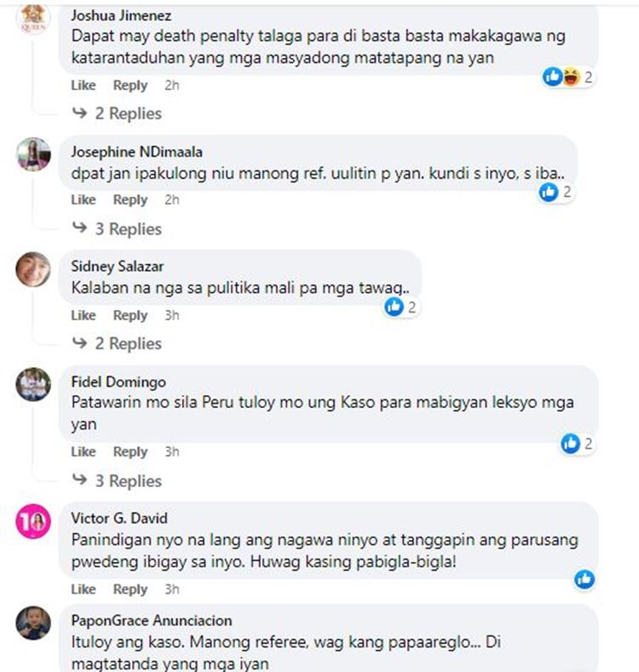Open Joshua Jimenez's profile picture

click(33, 17)
